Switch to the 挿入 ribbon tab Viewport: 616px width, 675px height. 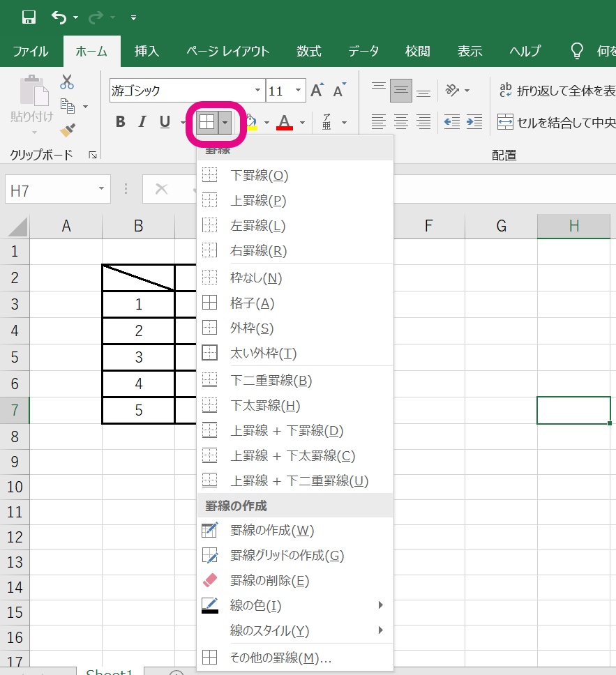coord(147,51)
